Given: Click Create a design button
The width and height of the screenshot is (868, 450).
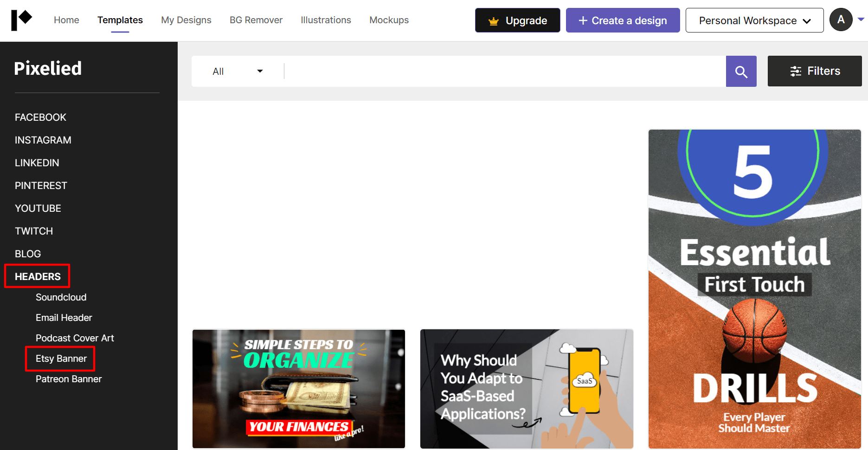Looking at the screenshot, I should tap(623, 20).
